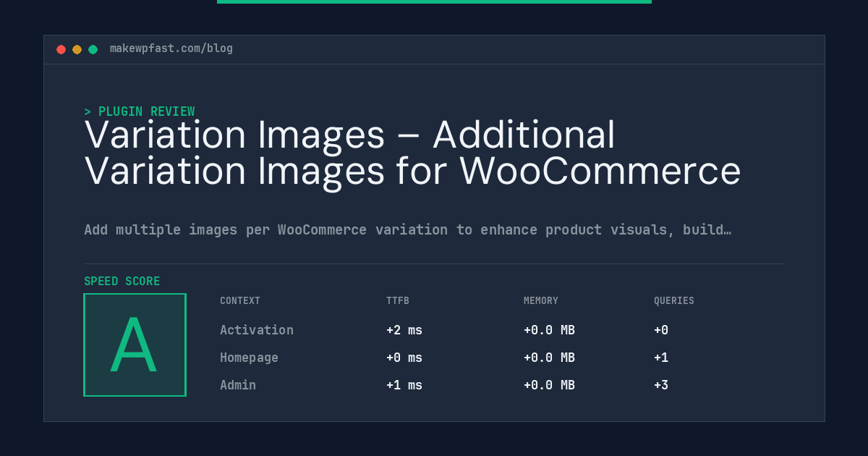
Task: Click Activation memory value +0.0 MB
Action: tap(549, 330)
